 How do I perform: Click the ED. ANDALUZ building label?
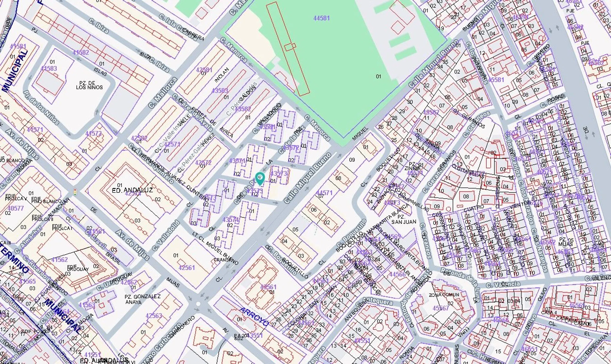pos(136,190)
